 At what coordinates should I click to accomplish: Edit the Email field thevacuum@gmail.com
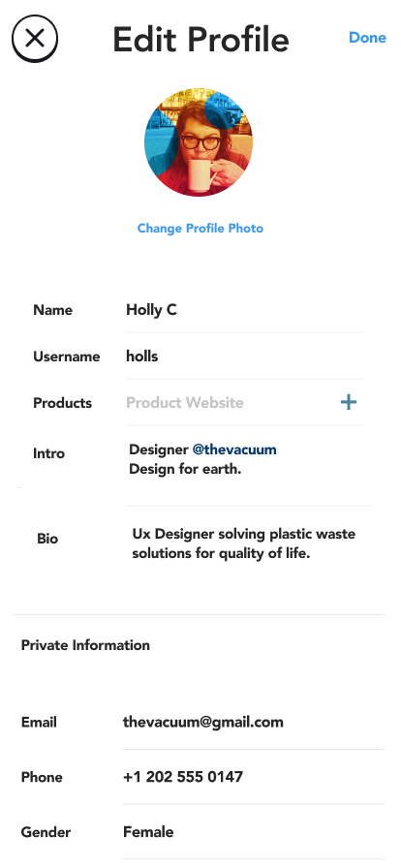253,722
